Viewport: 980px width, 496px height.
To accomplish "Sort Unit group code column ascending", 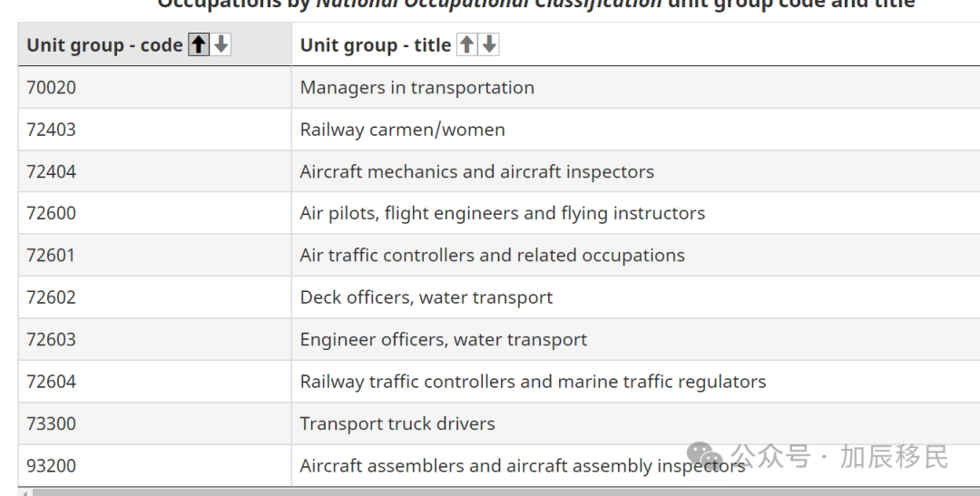I will pos(198,45).
